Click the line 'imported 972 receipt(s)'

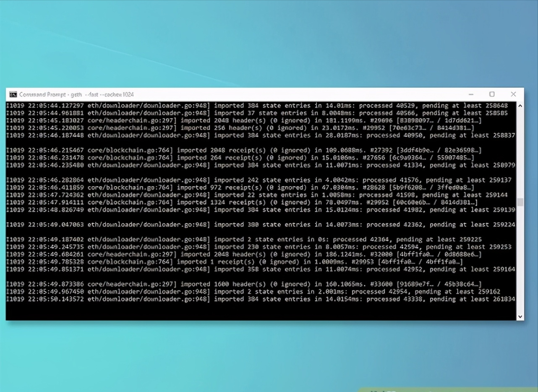240,187
